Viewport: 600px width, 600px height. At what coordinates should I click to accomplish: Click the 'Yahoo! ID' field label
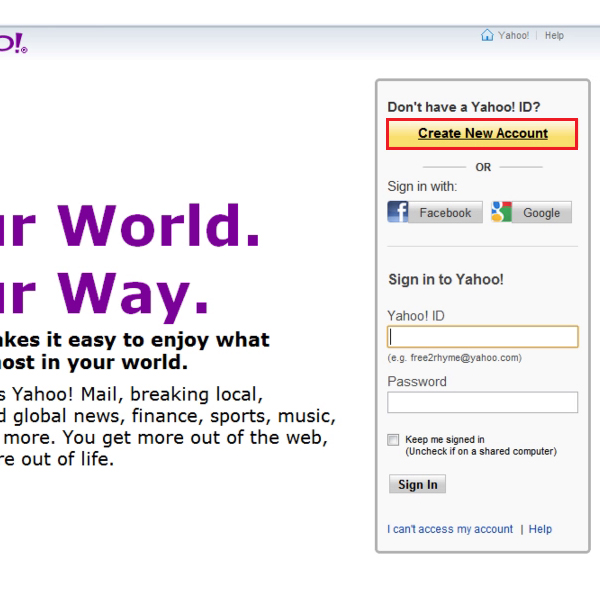[416, 316]
